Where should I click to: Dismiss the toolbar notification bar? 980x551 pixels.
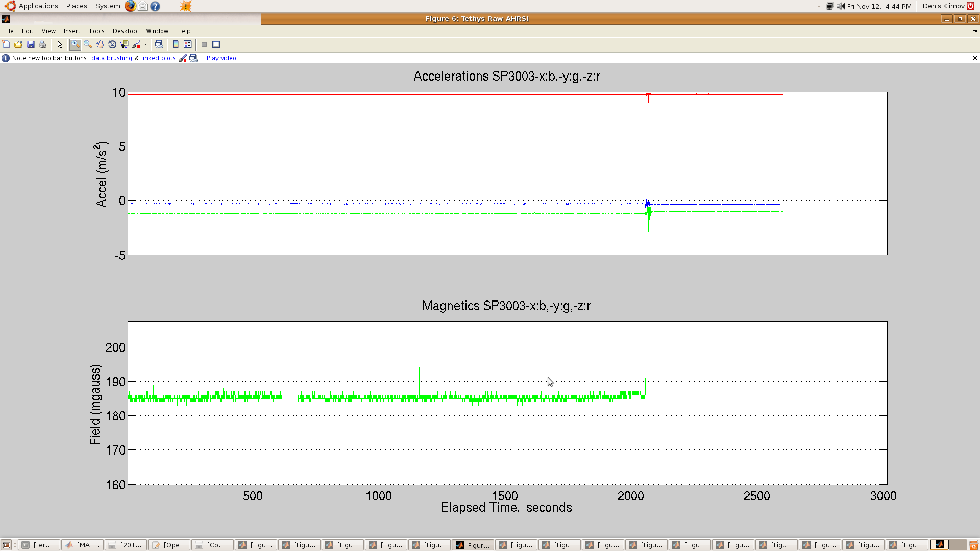[x=975, y=58]
